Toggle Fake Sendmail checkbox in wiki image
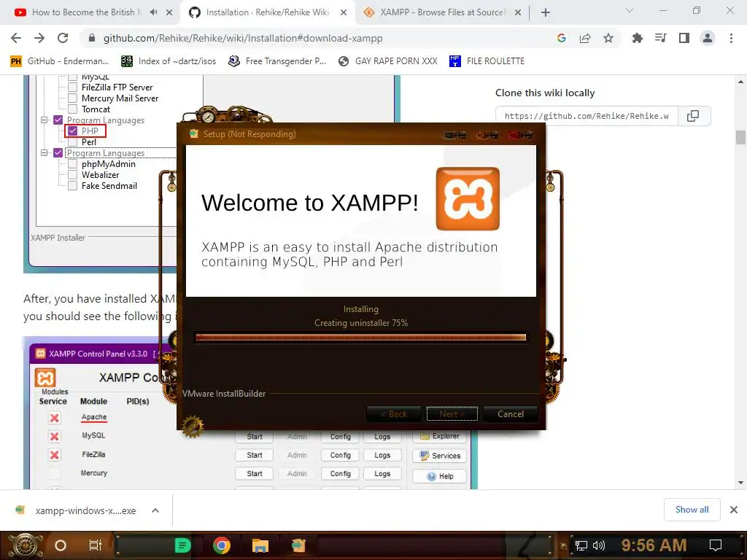Viewport: 747px width, 560px height. coord(72,186)
